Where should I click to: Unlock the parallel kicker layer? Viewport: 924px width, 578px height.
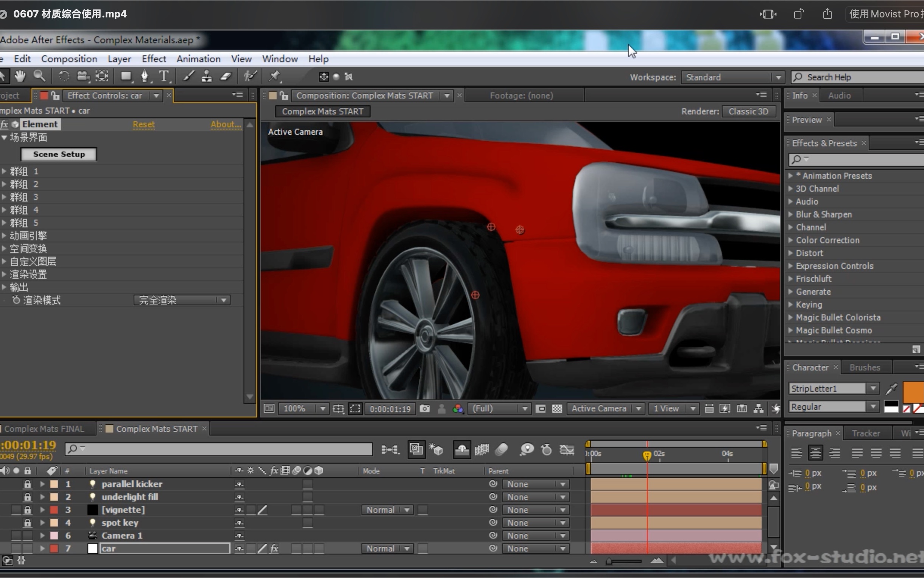[27, 484]
